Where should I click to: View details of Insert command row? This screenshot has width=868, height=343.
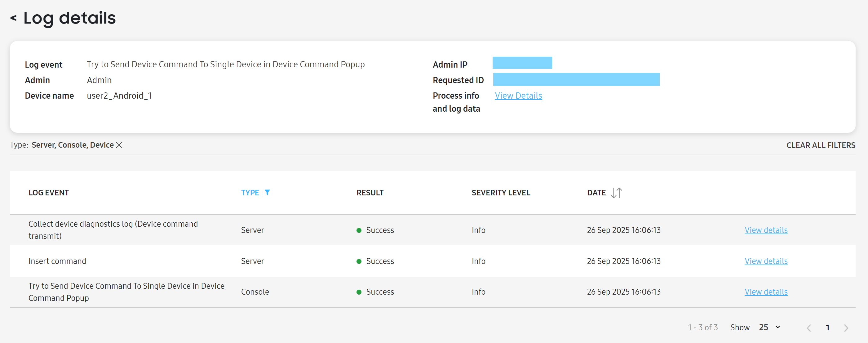766,261
